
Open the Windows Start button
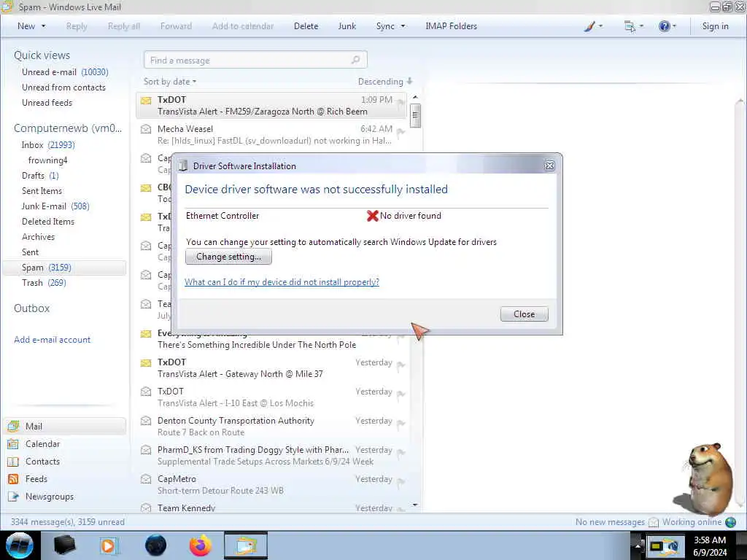point(20,545)
